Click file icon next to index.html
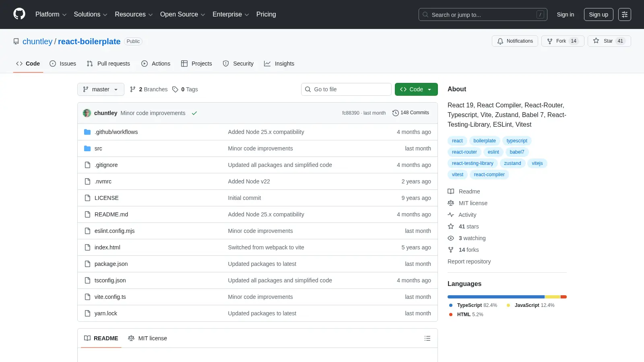Image resolution: width=644 pixels, height=362 pixels. click(x=87, y=247)
